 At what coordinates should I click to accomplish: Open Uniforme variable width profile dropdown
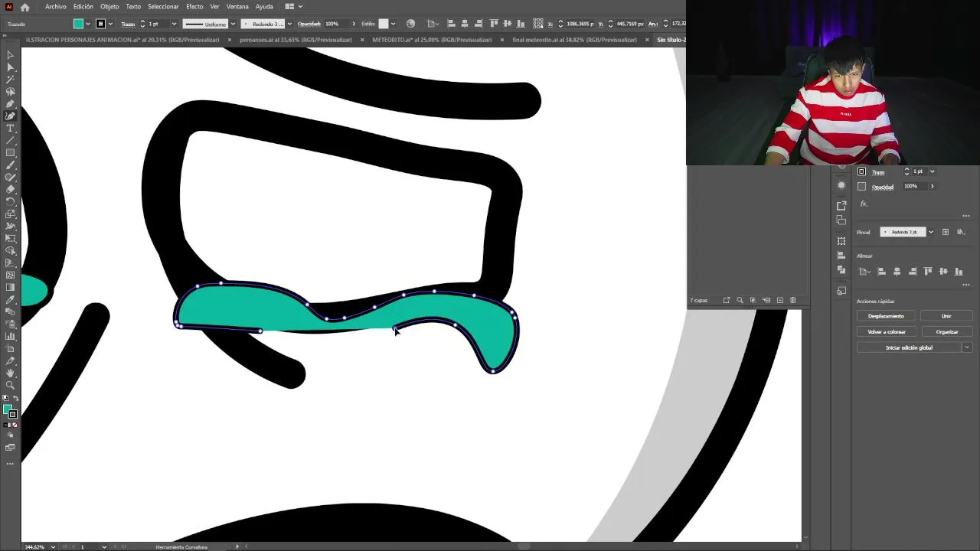tap(233, 24)
